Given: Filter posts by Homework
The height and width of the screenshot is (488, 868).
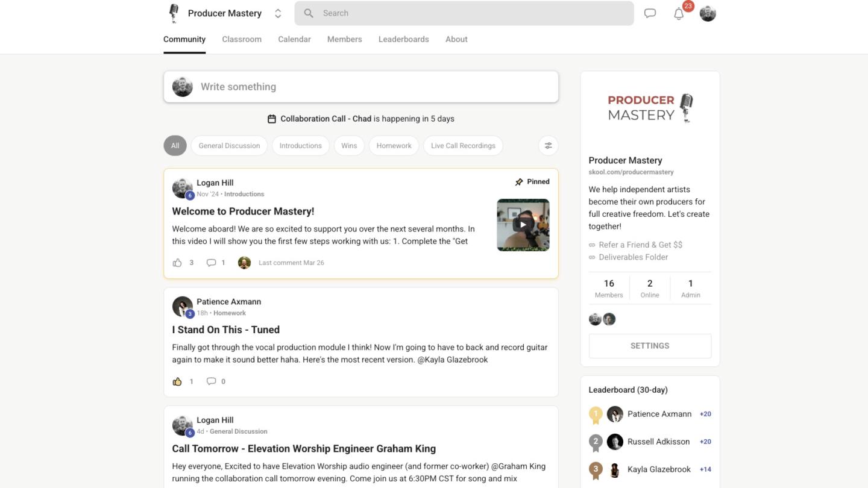Looking at the screenshot, I should click(394, 146).
